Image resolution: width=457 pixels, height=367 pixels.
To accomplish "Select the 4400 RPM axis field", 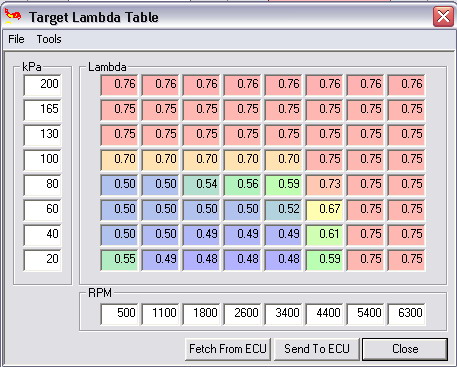I will click(324, 314).
